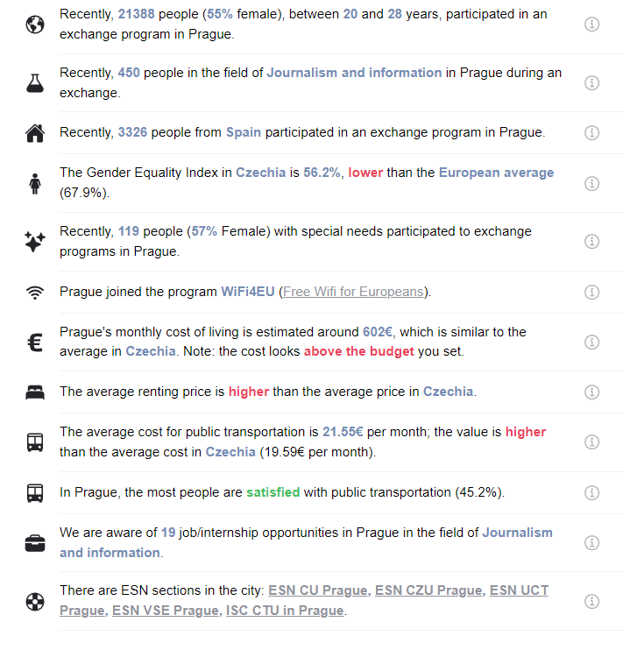Open the ESN VSE Prague link
The width and height of the screenshot is (644, 650).
(166, 611)
